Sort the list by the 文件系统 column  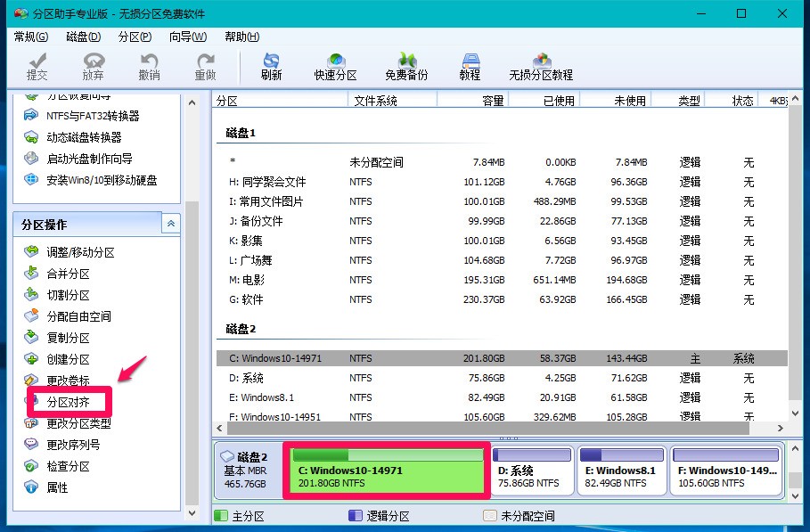(393, 101)
